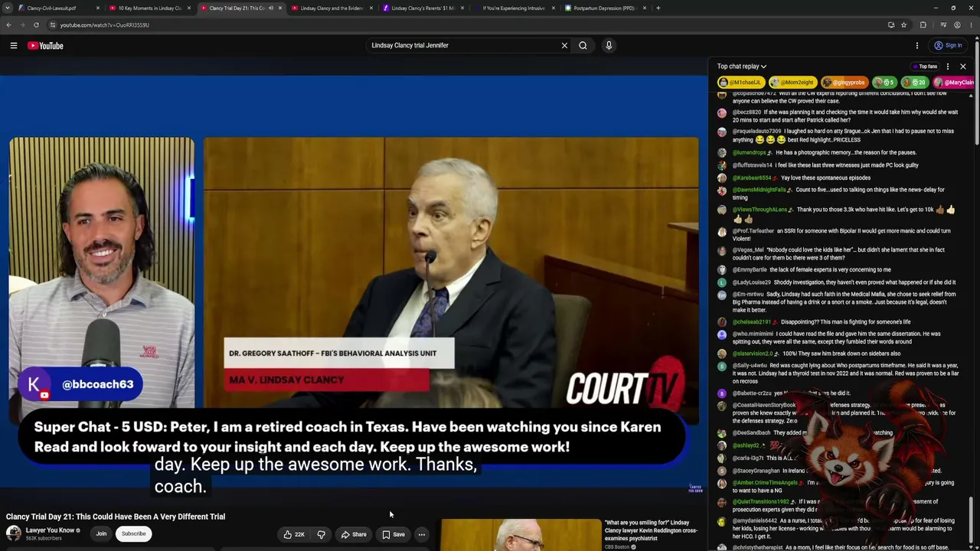Bookmark this page with star icon

(x=903, y=25)
